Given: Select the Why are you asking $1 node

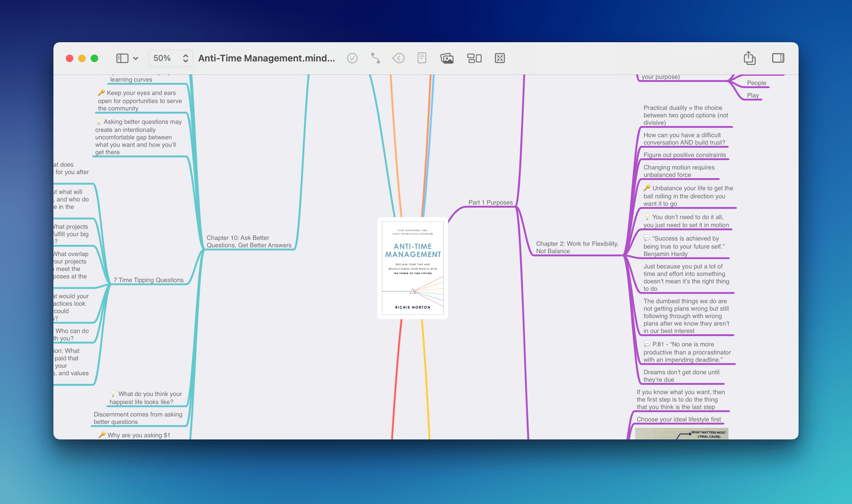Looking at the screenshot, I should tap(134, 435).
